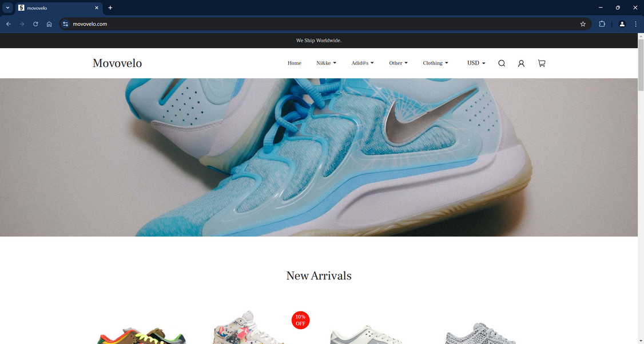
Task: Open Chrome profile icon
Action: (622, 24)
